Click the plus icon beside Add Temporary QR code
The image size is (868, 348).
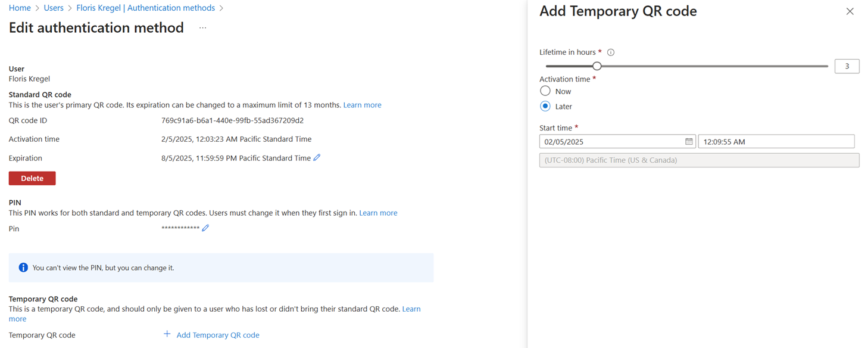pos(167,334)
